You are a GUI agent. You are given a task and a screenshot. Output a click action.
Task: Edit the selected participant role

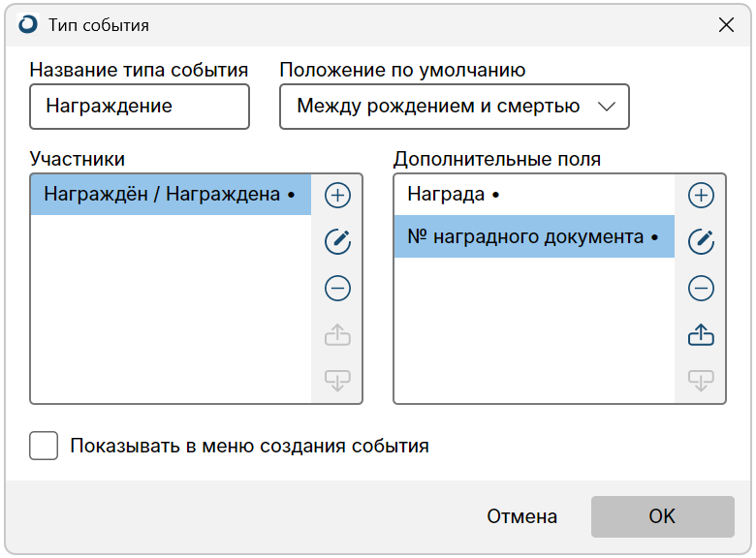pyautogui.click(x=337, y=242)
